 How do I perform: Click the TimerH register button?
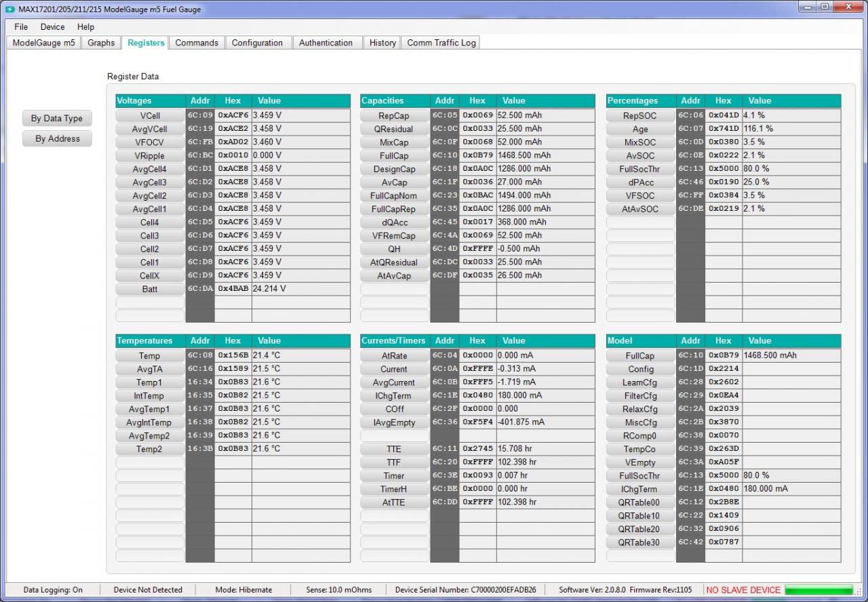tap(395, 489)
